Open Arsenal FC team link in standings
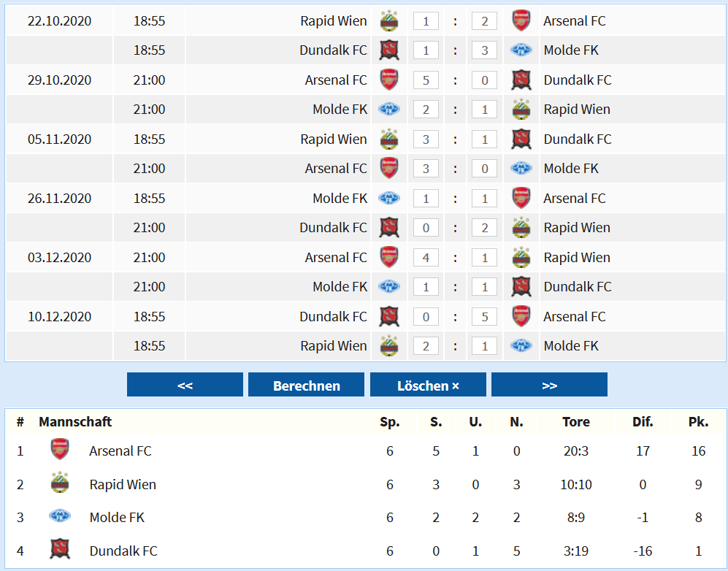 pos(120,451)
